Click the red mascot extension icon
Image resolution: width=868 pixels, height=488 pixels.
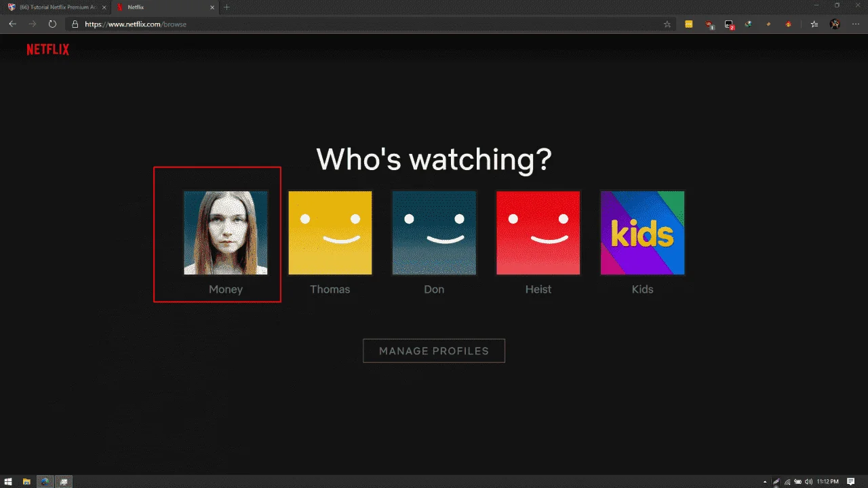pyautogui.click(x=788, y=24)
